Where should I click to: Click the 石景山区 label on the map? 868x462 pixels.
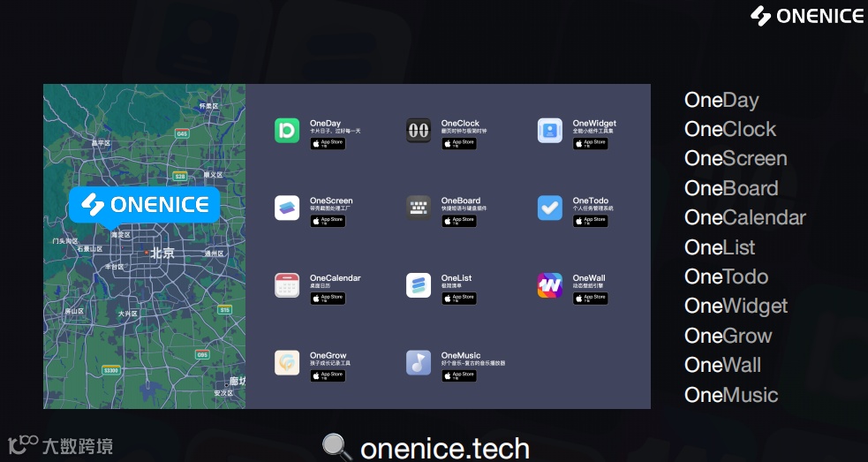coord(90,249)
